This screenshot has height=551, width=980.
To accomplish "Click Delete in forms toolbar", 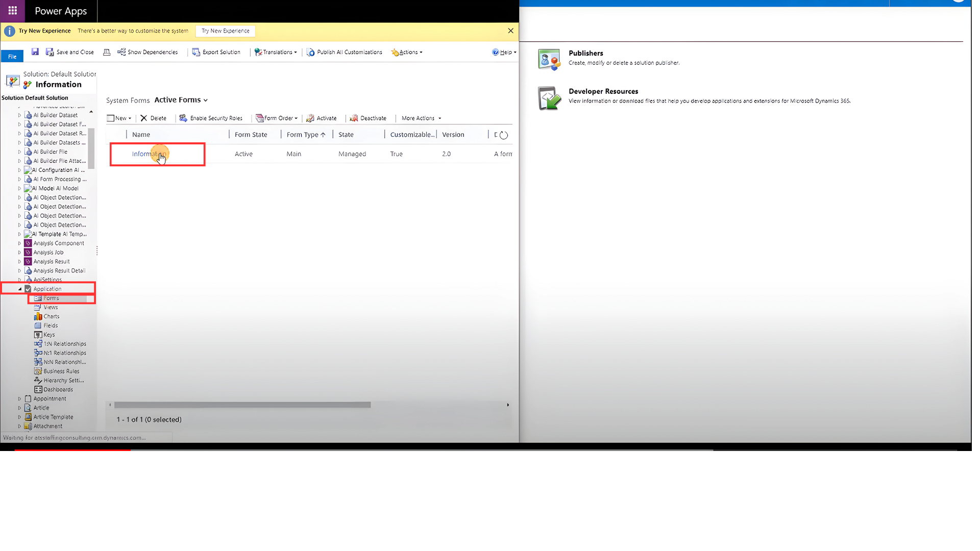I will tap(153, 118).
